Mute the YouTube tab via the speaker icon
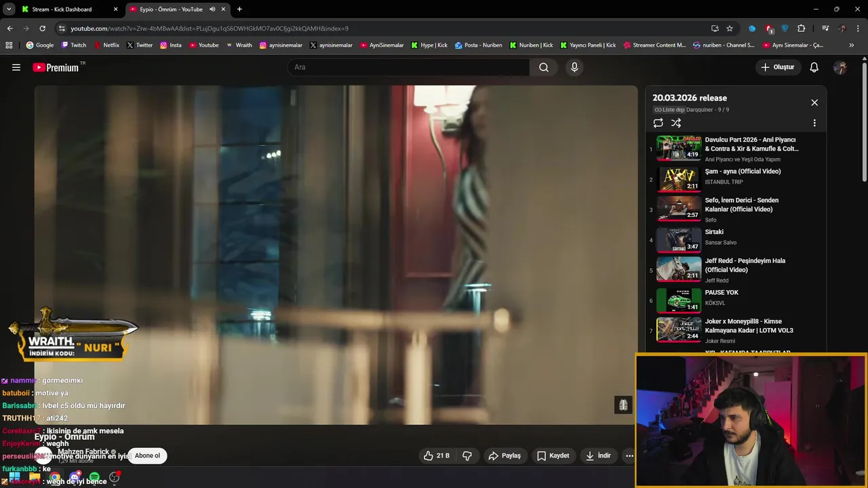Image resolution: width=868 pixels, height=488 pixels. pos(212,9)
